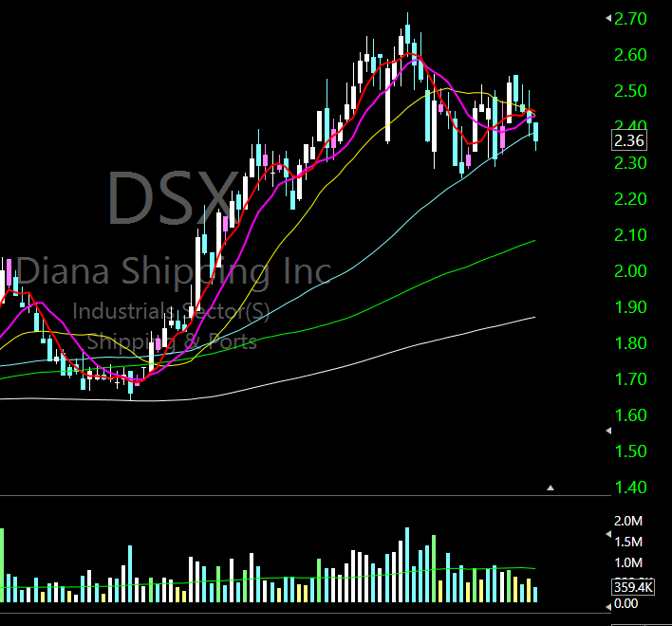
Task: Click the 1.80 price axis label
Action: tap(630, 343)
